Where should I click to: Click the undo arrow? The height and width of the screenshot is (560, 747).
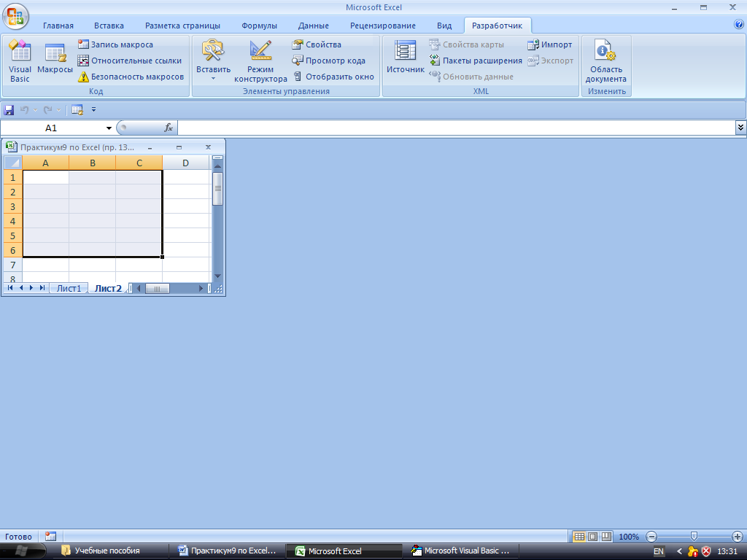24,110
